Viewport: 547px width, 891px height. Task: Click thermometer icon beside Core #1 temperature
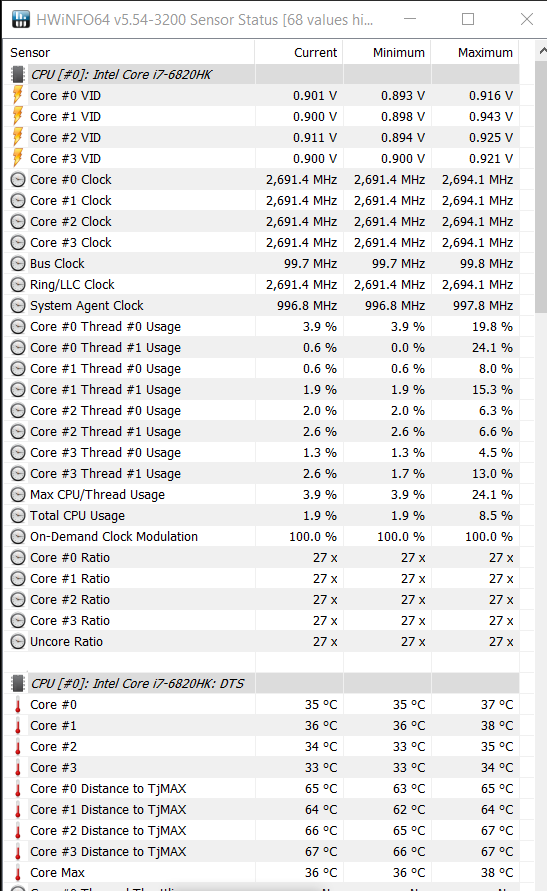18,726
